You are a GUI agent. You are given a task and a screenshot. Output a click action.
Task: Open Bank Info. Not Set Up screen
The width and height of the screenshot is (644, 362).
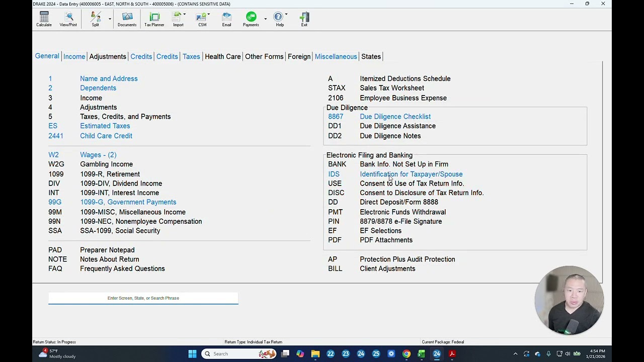point(404,164)
